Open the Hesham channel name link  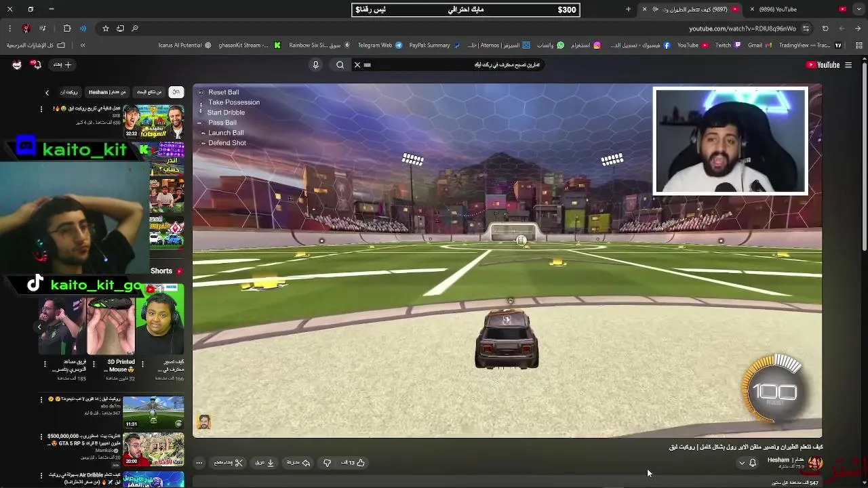tap(786, 460)
